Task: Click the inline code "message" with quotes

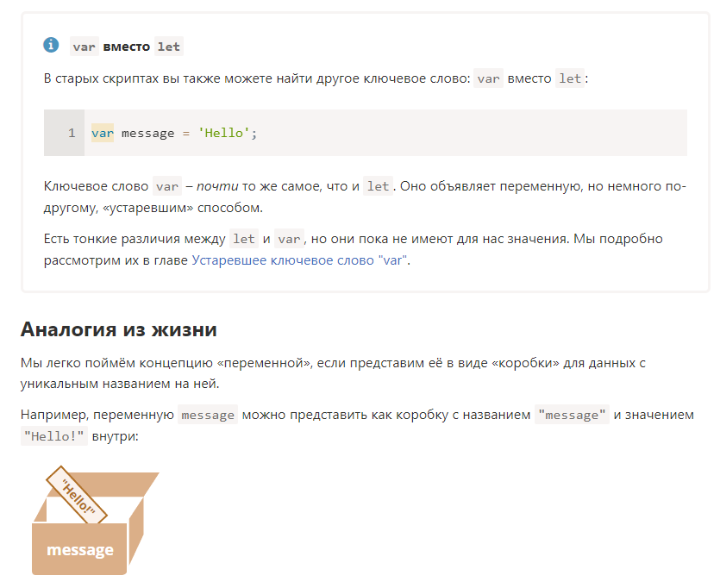Action: click(x=572, y=415)
